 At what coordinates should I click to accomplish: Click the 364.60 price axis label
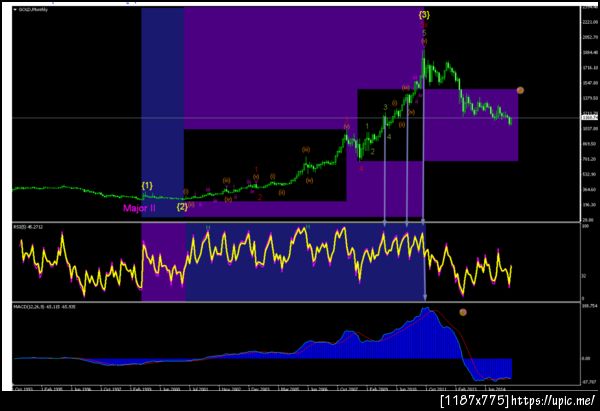(x=590, y=189)
